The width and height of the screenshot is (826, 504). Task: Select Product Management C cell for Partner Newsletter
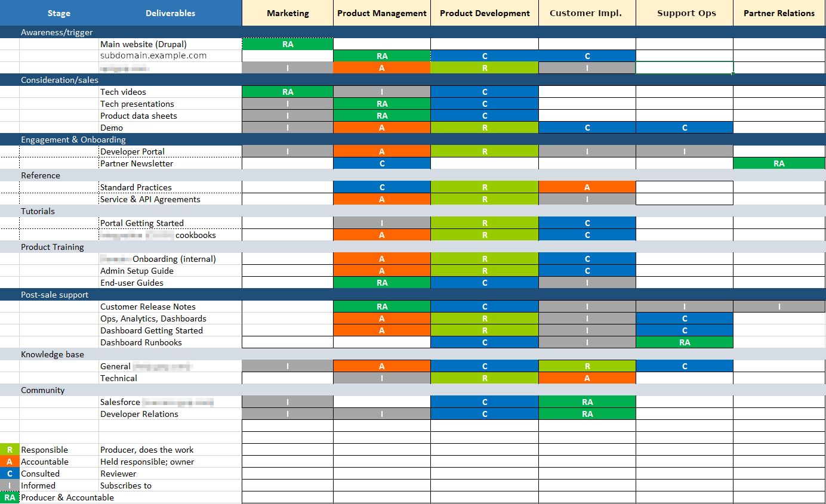tap(382, 163)
